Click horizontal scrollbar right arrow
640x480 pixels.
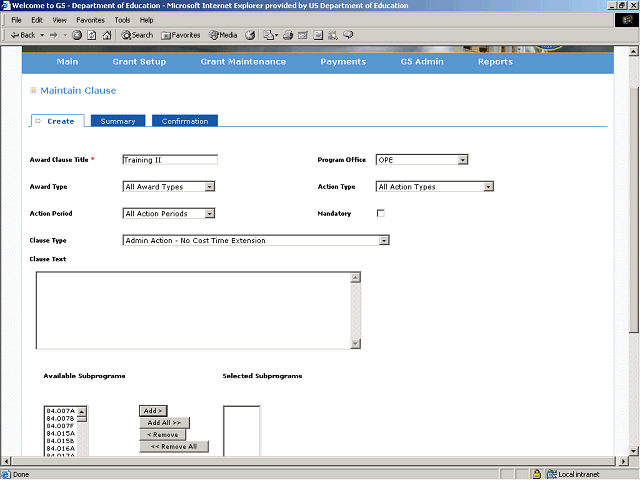coord(623,461)
